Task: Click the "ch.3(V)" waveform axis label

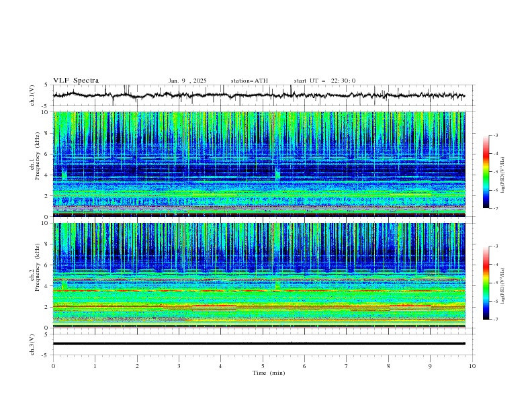Action: click(32, 345)
